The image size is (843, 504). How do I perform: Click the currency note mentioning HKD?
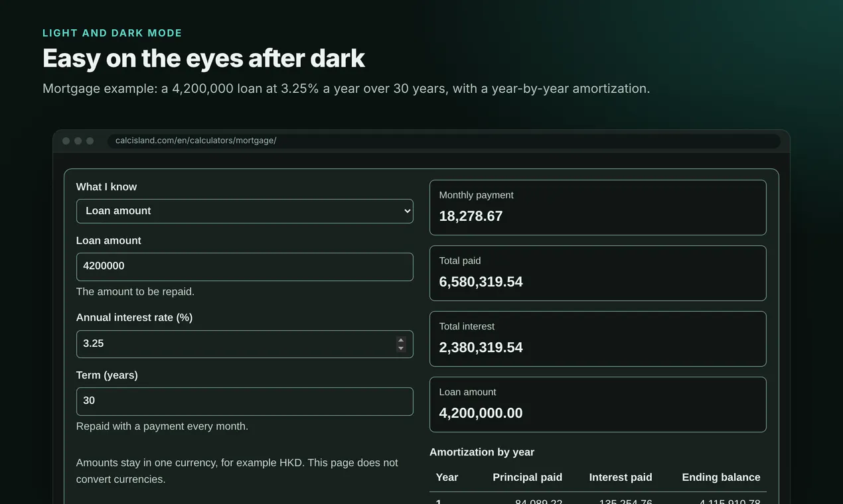coord(237,471)
